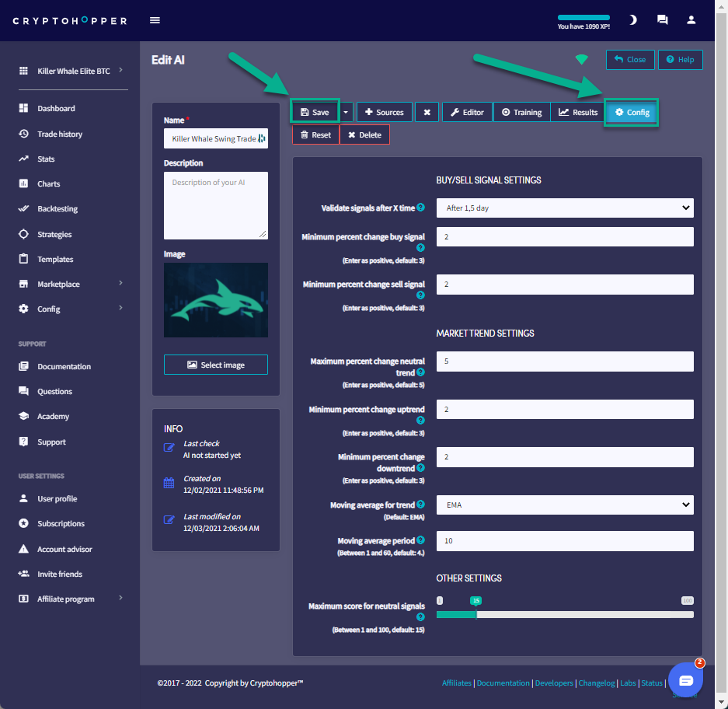Screen dimensions: 728x709
Task: Switch to the Results tab
Action: (x=577, y=112)
